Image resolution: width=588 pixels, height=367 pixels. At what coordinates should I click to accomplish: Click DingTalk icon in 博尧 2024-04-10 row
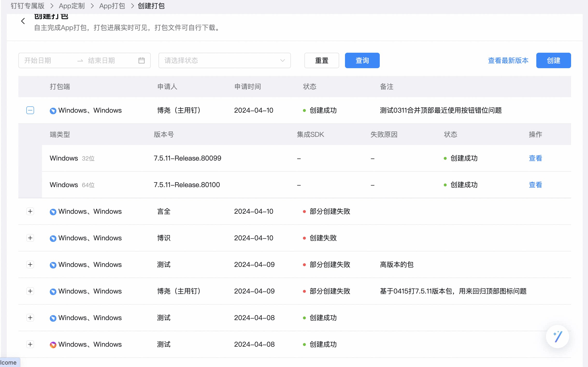pyautogui.click(x=53, y=111)
